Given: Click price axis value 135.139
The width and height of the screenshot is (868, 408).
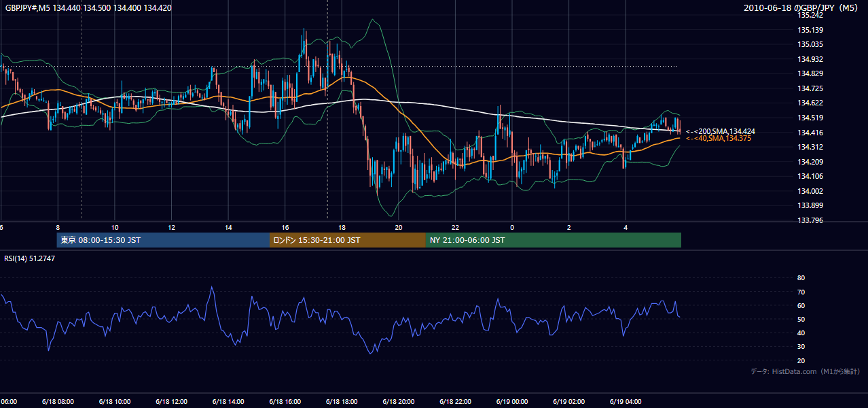Looking at the screenshot, I should (x=810, y=30).
